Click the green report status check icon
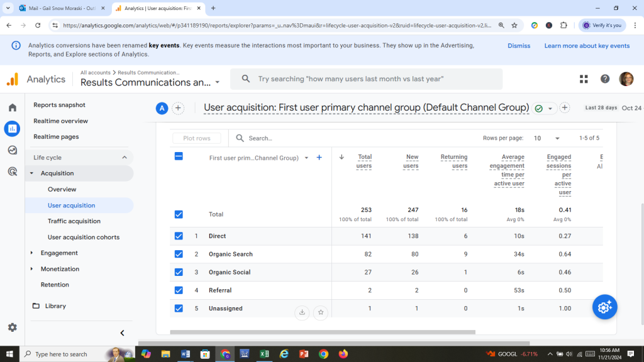This screenshot has width=644, height=362. 538,108
